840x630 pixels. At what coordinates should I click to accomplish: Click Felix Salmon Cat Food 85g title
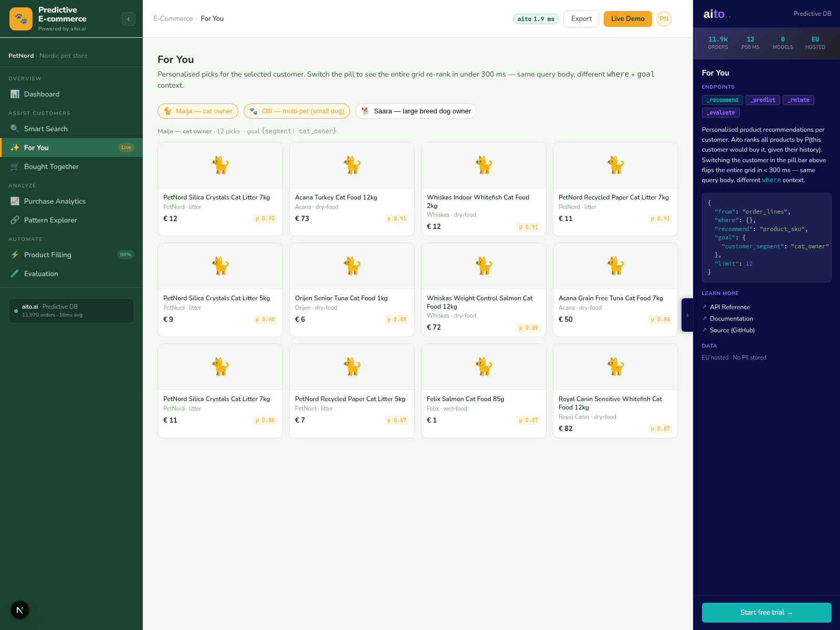(x=466, y=399)
